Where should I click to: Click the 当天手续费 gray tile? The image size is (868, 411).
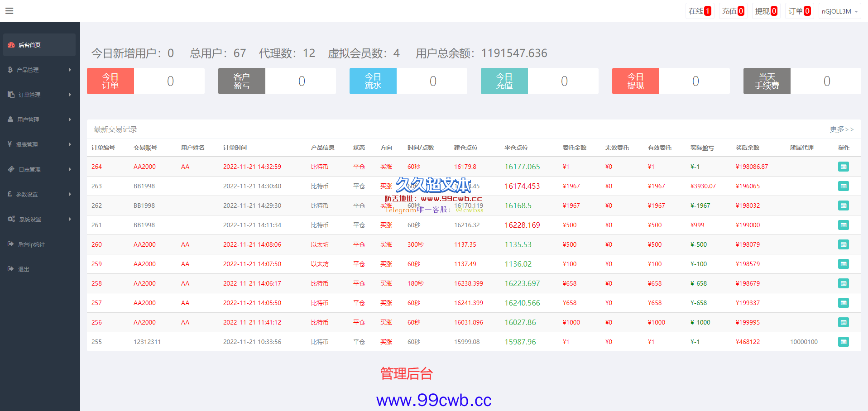767,81
